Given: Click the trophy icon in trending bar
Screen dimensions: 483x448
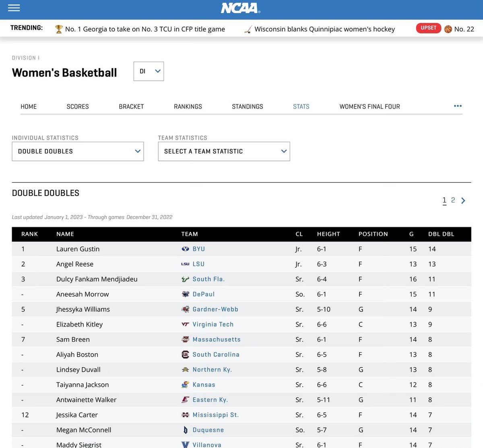Looking at the screenshot, I should [59, 29].
